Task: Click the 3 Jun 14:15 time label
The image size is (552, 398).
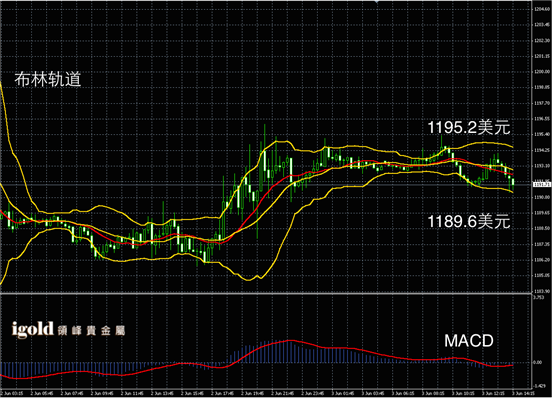Action: click(x=523, y=393)
